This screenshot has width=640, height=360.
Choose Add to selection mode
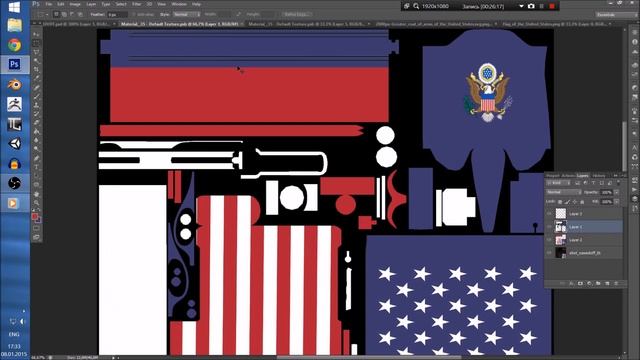[x=64, y=14]
